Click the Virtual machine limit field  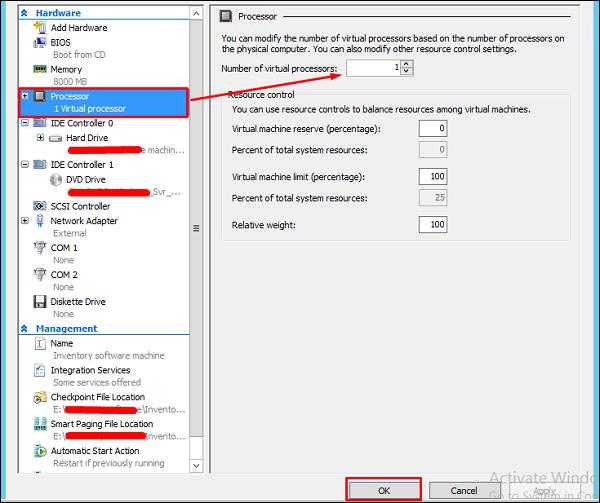tap(433, 176)
